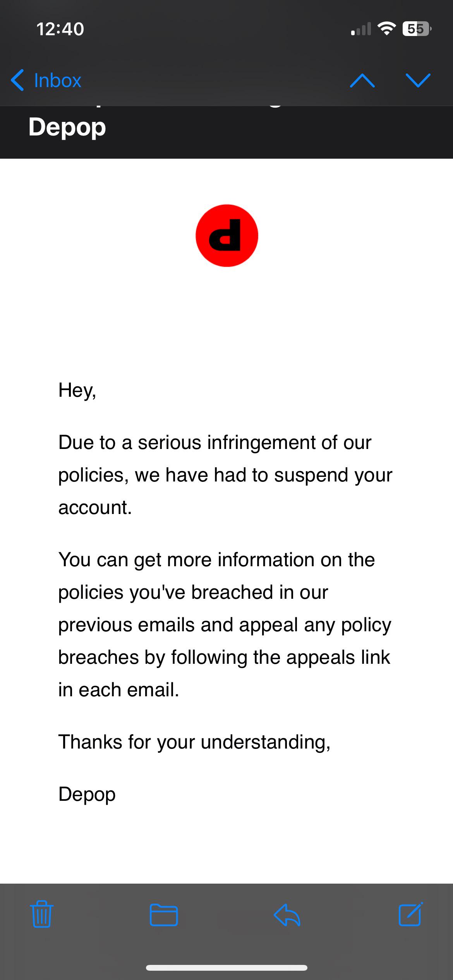Tap the Wi-Fi icon in the status bar
This screenshot has height=980, width=453.
click(x=387, y=28)
